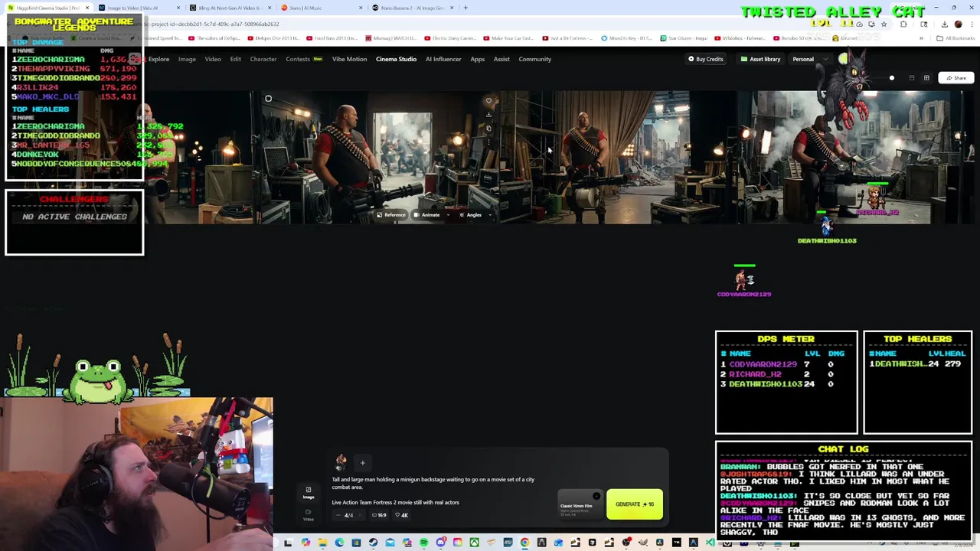The image size is (980, 551).
Task: Open the 16:9 aspect ratio selector
Action: coord(379,515)
